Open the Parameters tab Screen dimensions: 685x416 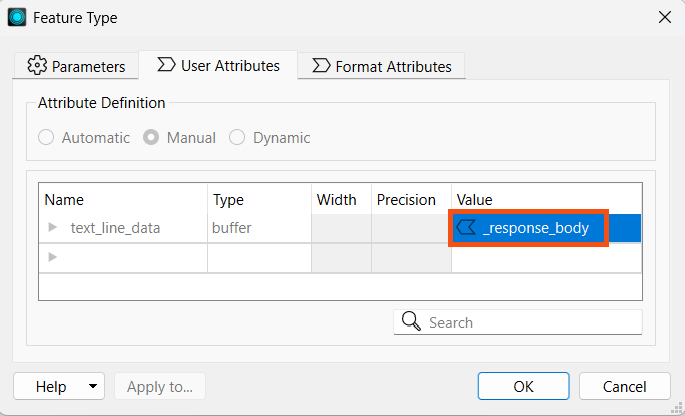pyautogui.click(x=76, y=66)
